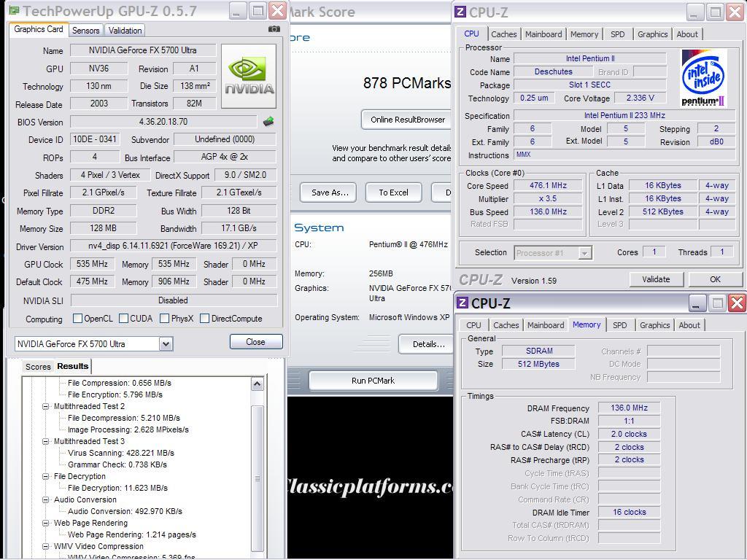Click the Online ResultBrowser button
Viewport: 747px width, 560px height.
click(x=407, y=120)
